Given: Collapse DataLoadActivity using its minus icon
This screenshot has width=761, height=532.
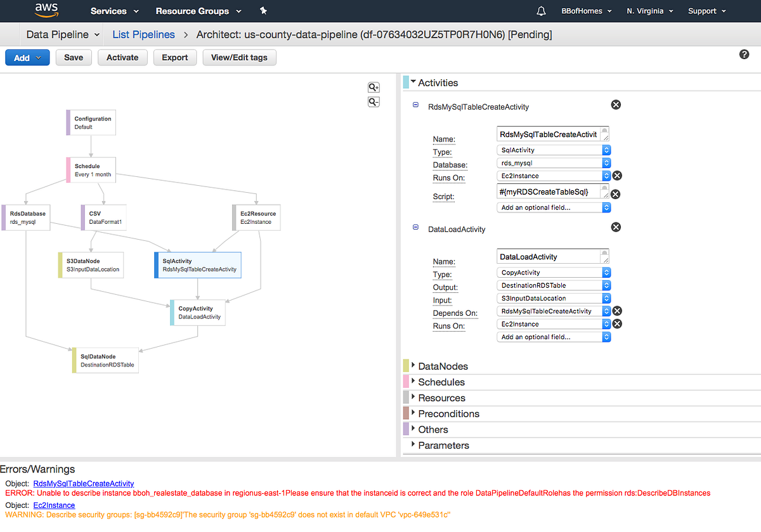Looking at the screenshot, I should pos(415,227).
